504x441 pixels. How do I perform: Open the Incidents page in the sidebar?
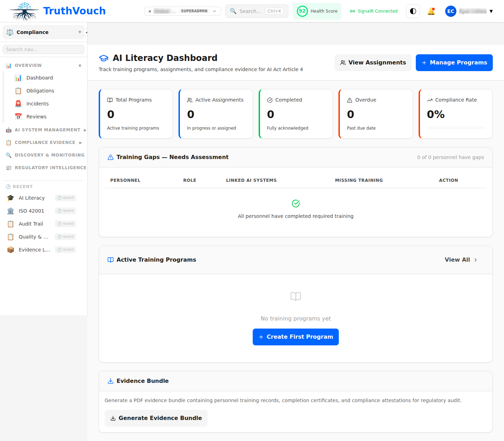coord(37,103)
